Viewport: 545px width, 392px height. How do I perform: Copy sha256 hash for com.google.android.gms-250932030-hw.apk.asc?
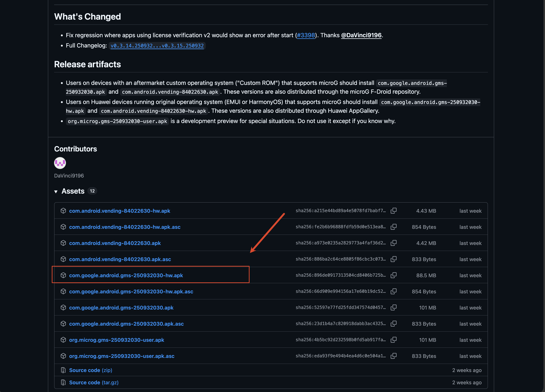(393, 291)
